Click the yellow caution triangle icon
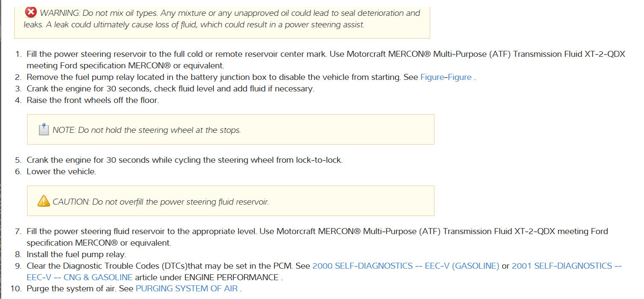Screen dimensions: 644x299 click(44, 201)
